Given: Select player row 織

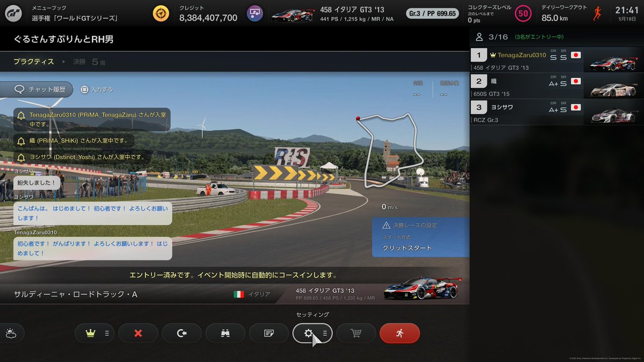Looking at the screenshot, I should pyautogui.click(x=557, y=85).
